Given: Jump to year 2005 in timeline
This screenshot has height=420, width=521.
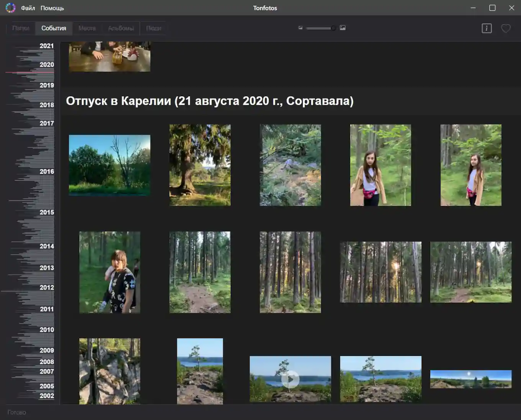Looking at the screenshot, I should pyautogui.click(x=47, y=386).
